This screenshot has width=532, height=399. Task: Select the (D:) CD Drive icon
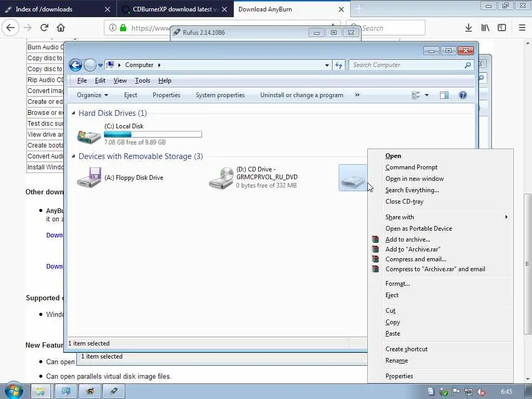pos(221,178)
